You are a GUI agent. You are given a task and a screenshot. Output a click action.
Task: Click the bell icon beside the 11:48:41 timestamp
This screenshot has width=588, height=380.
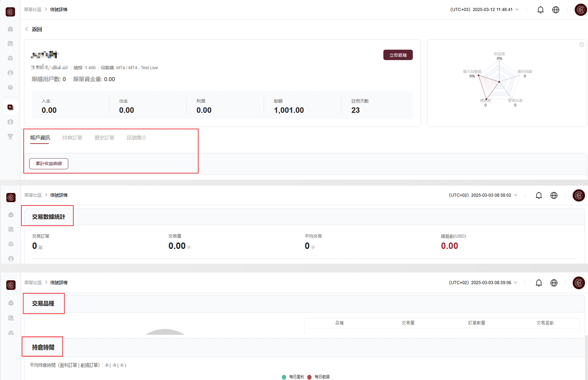point(540,10)
